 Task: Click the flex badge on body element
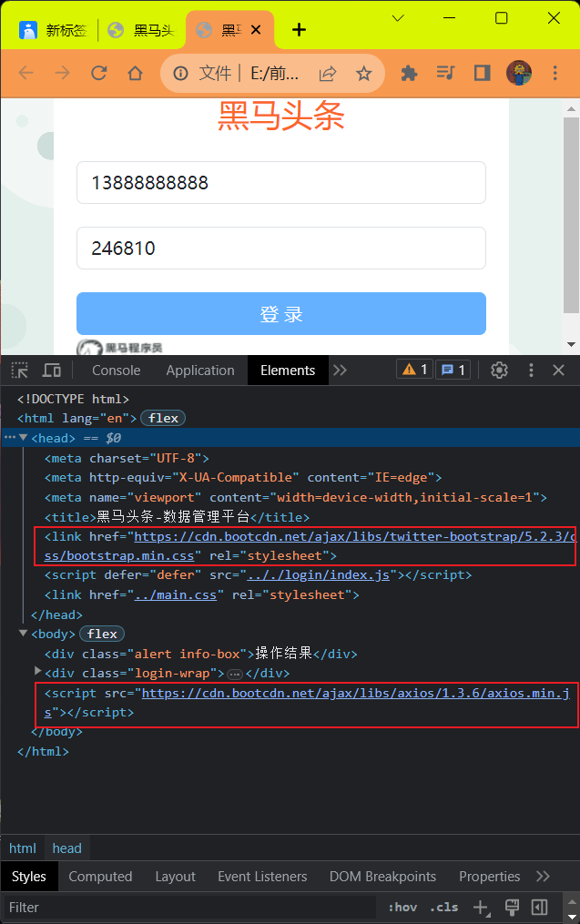(102, 634)
